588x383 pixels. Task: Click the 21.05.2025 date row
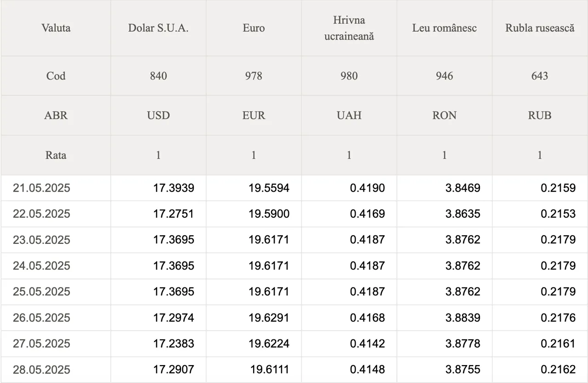click(x=294, y=188)
